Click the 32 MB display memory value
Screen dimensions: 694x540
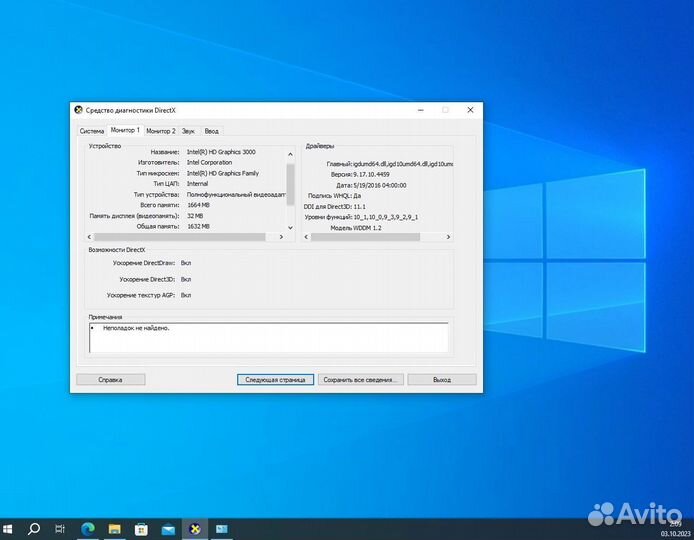(195, 216)
